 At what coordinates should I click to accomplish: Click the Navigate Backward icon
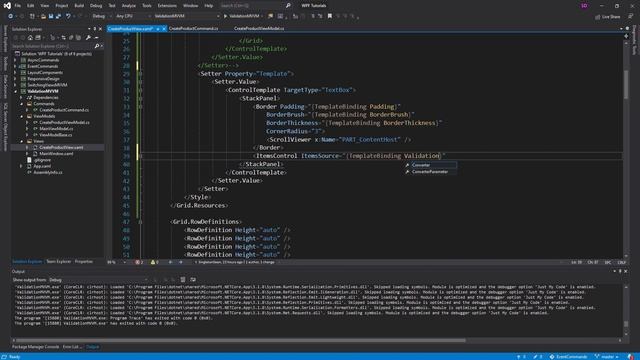(10, 16)
